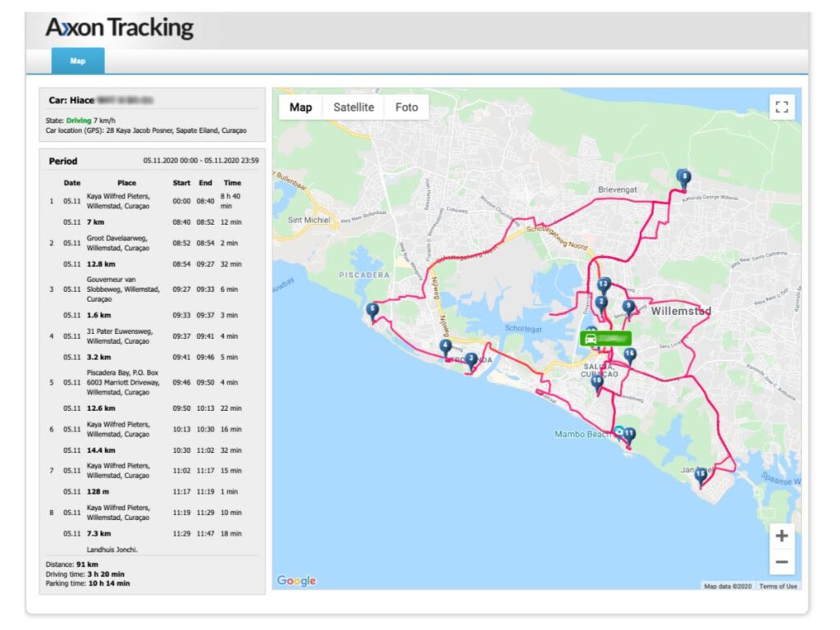Click the green Driving state text
Viewport: 840px width, 630px height.
tap(79, 121)
